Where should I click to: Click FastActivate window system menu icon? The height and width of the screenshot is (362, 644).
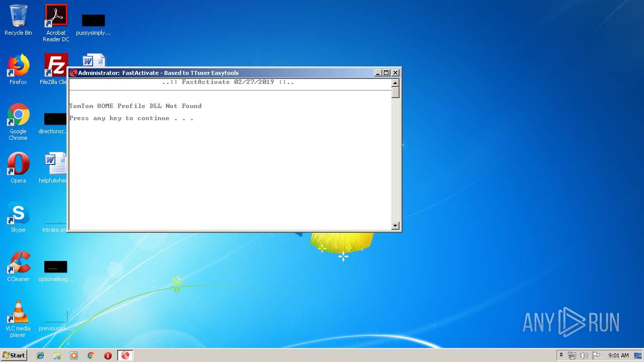73,73
